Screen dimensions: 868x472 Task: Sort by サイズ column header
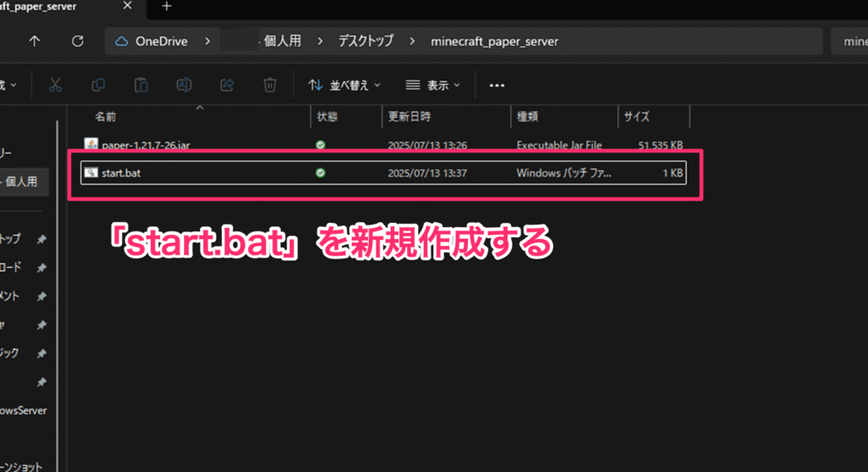tap(637, 117)
